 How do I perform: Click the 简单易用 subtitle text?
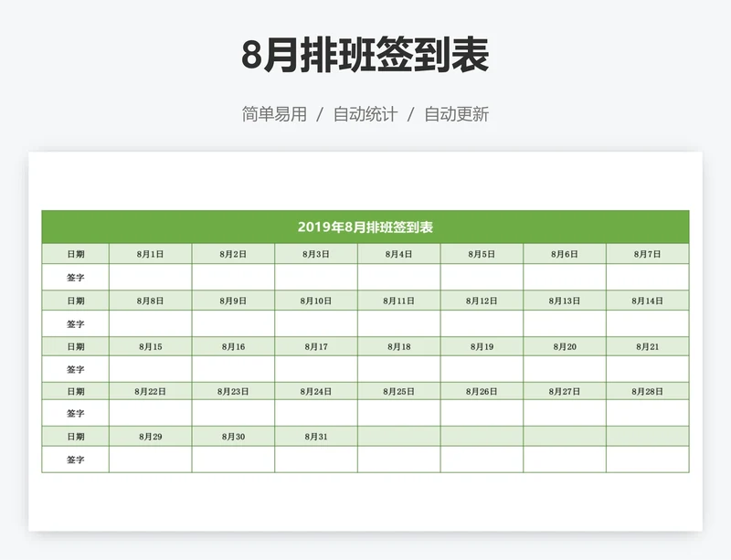pos(274,114)
